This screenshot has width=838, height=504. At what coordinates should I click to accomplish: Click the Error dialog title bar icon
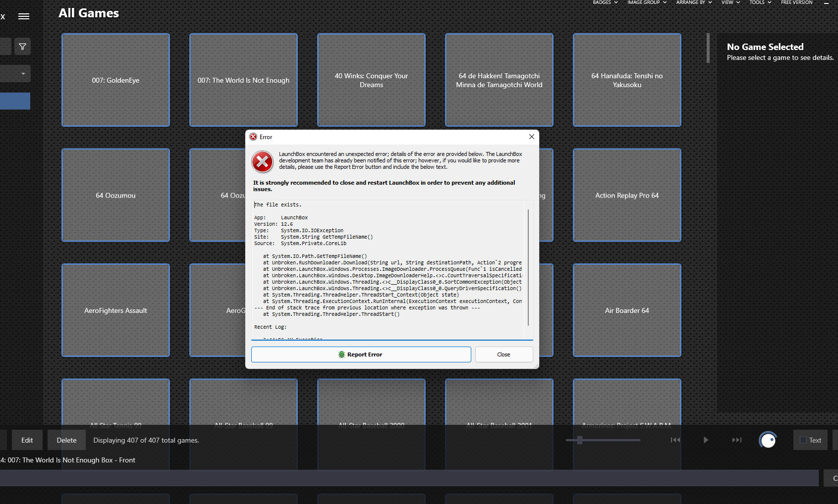[x=253, y=137]
